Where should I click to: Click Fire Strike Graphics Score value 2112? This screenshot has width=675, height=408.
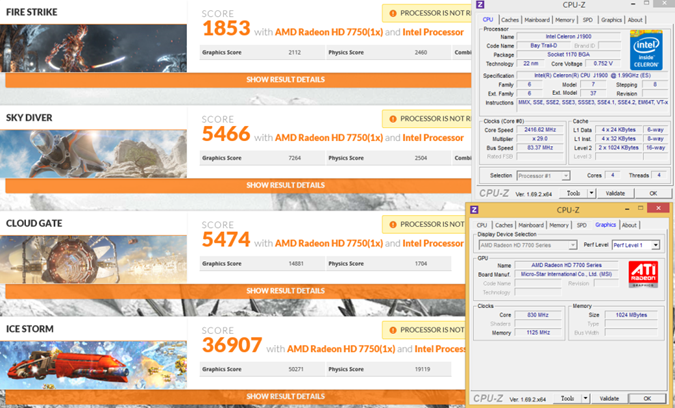coord(294,53)
